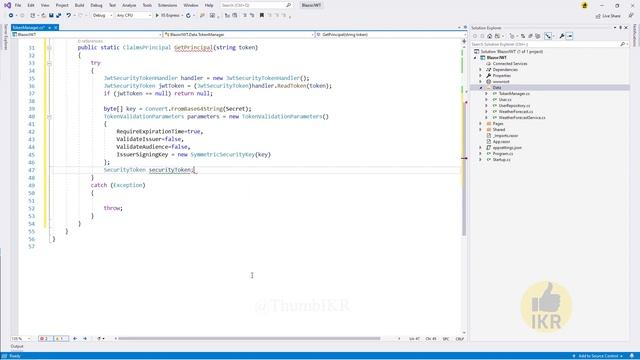640x360 pixels.
Task: Open the Edit menu
Action: 31,5
